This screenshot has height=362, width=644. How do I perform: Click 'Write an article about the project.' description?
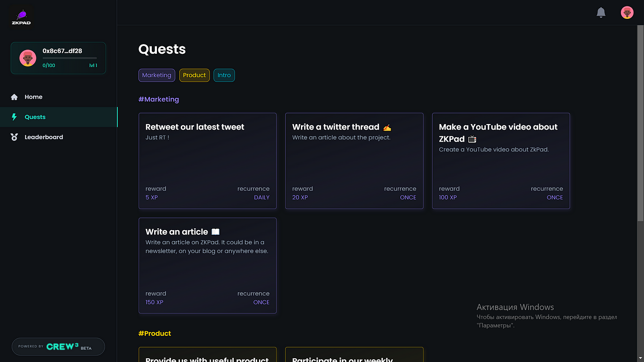point(341,137)
